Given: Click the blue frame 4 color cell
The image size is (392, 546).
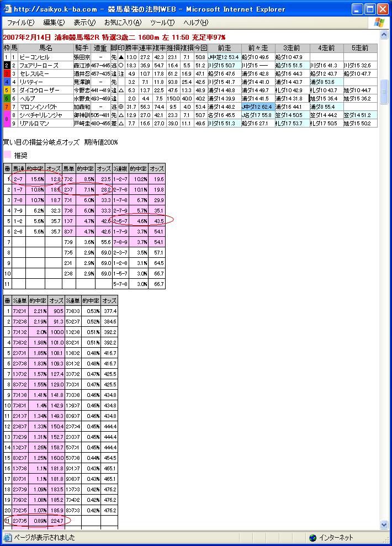Looking at the screenshot, I should point(7,82).
